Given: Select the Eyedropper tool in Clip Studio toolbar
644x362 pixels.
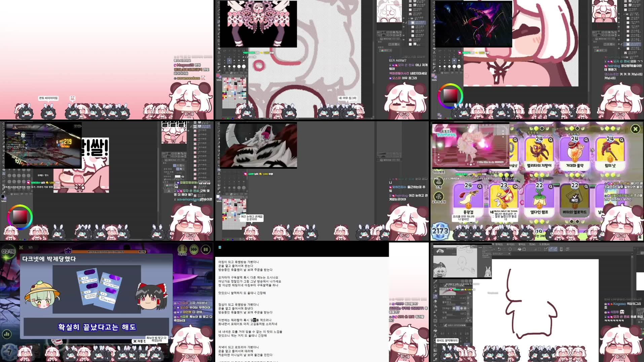Looking at the screenshot, I should coord(435,282).
